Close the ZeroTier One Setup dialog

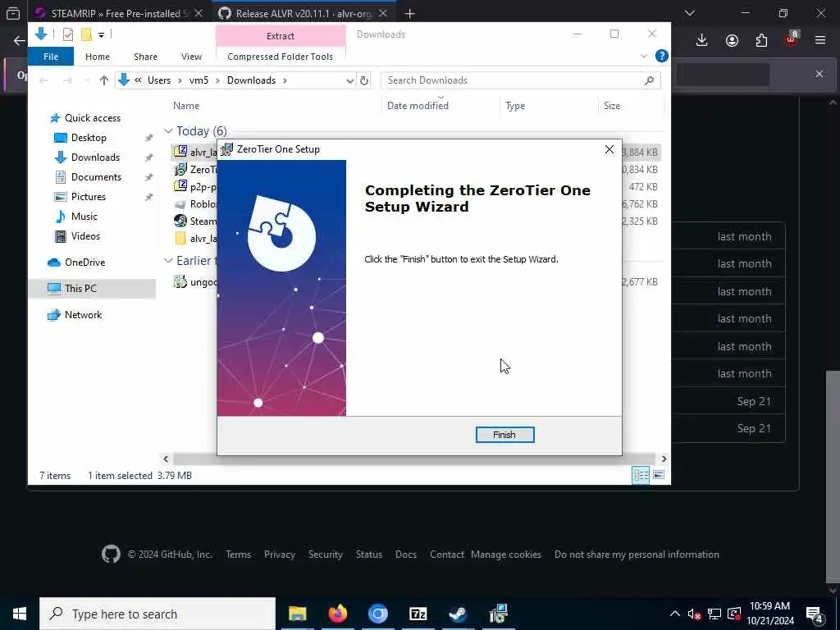[609, 149]
